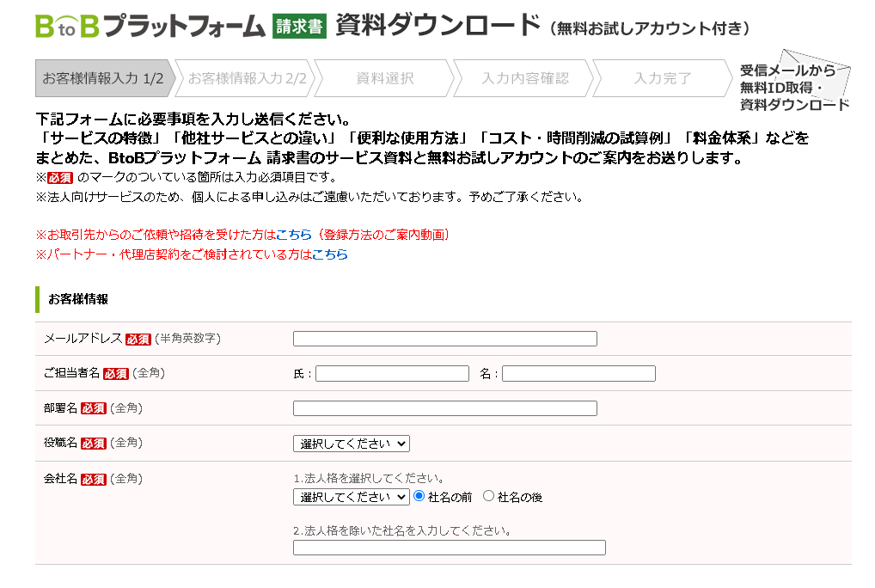Open the 役職名 dropdown
Viewport: 875px width, 588px height.
pos(351,444)
